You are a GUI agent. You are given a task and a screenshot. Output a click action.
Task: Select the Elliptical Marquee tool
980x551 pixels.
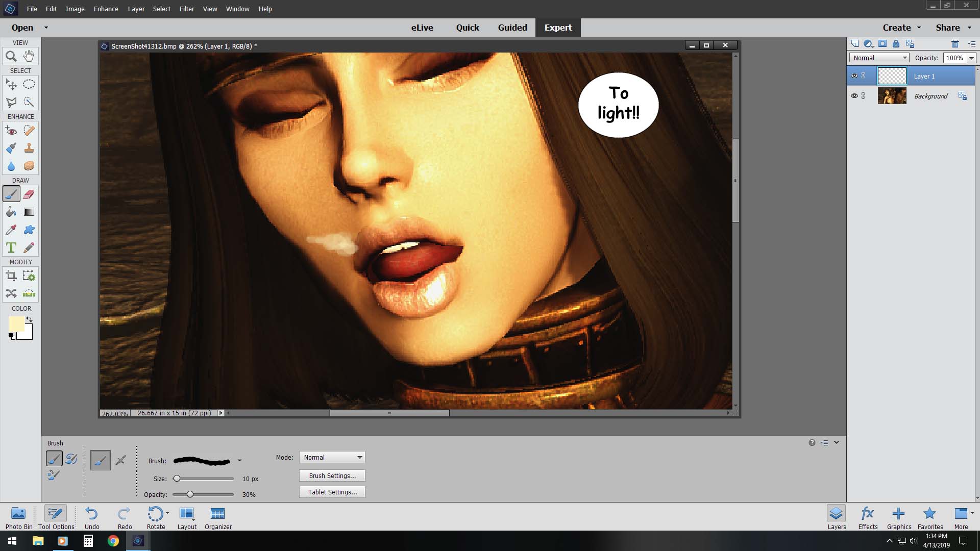[29, 84]
